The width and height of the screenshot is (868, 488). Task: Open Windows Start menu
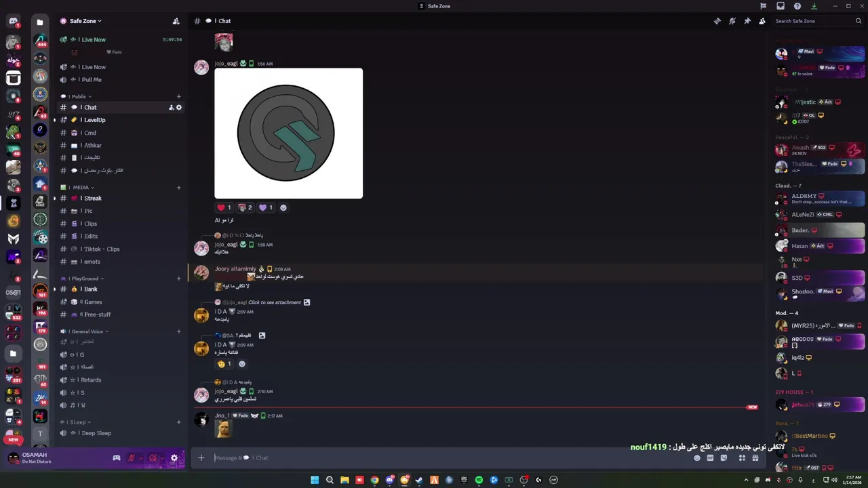[x=315, y=480]
